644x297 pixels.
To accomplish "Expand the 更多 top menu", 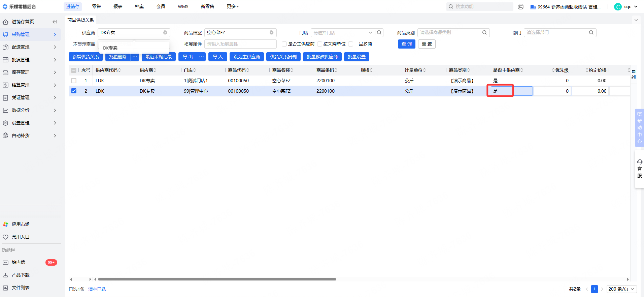I will (232, 7).
